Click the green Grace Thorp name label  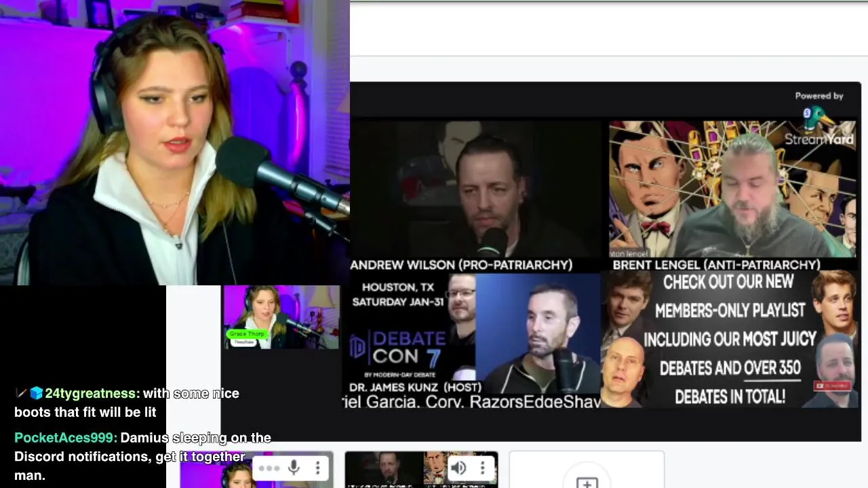click(x=246, y=333)
